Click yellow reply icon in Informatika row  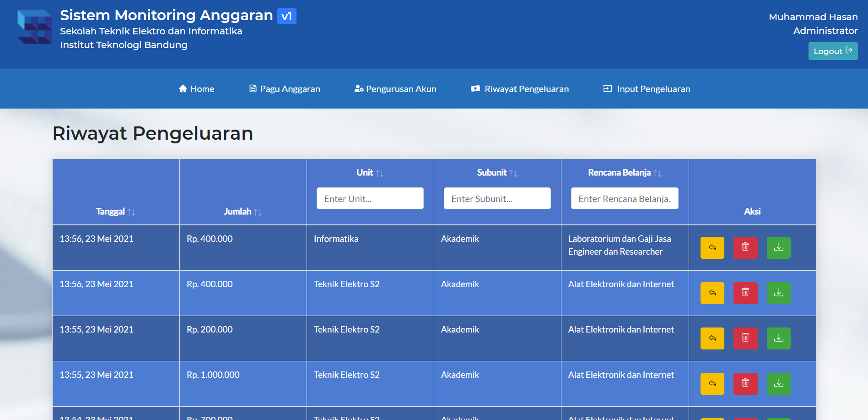point(712,248)
